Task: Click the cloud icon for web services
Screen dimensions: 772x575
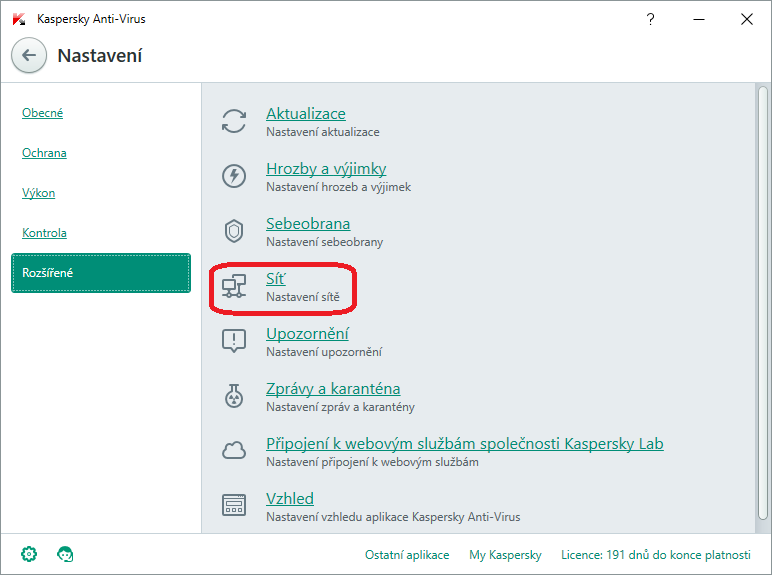Action: (234, 450)
